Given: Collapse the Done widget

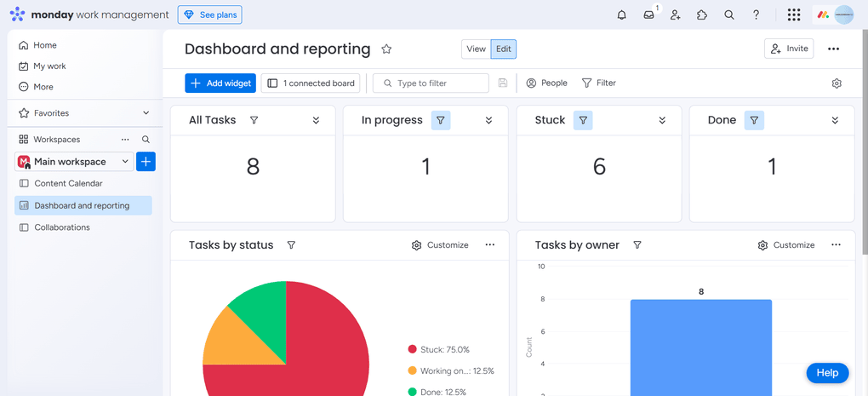Looking at the screenshot, I should (x=836, y=120).
